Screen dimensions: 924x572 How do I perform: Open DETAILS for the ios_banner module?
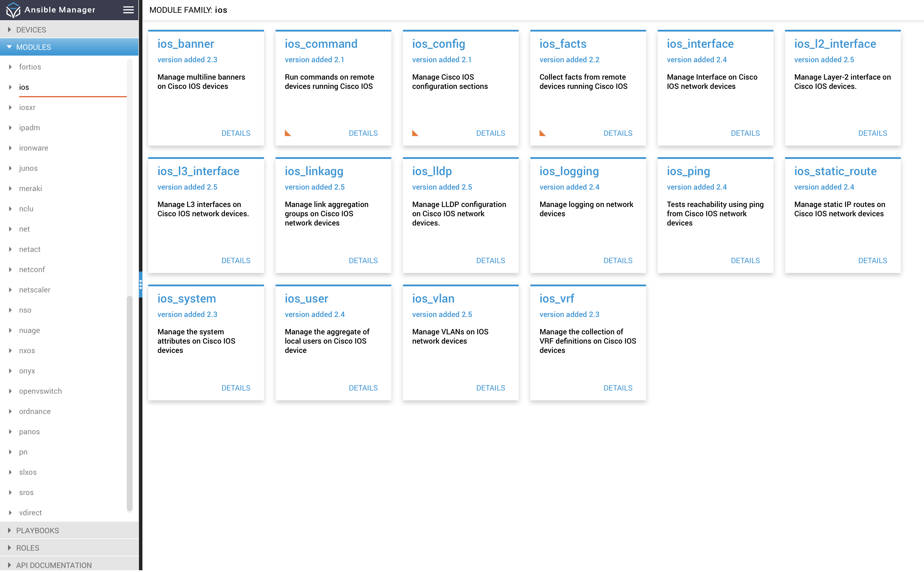point(236,133)
